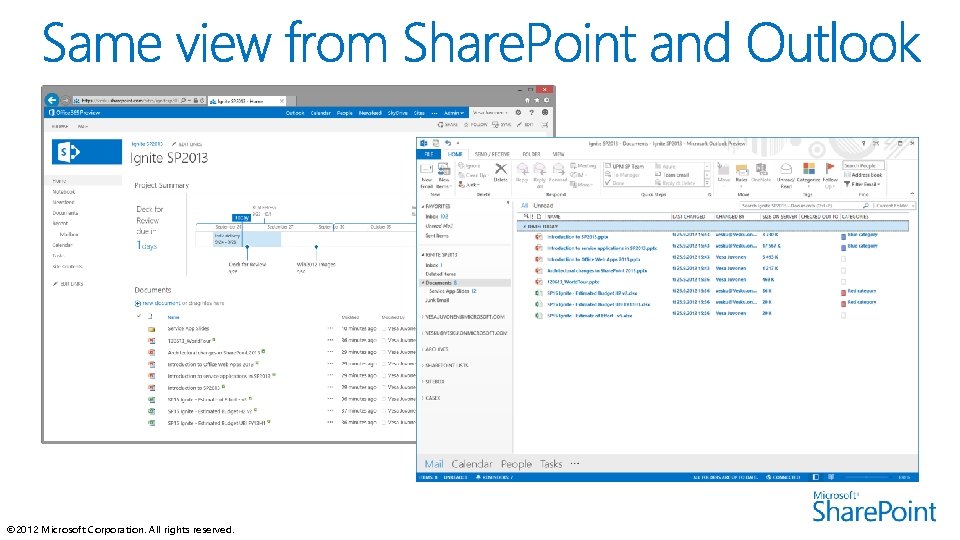Open ellipsis menu for Service App Slides row

331,329
